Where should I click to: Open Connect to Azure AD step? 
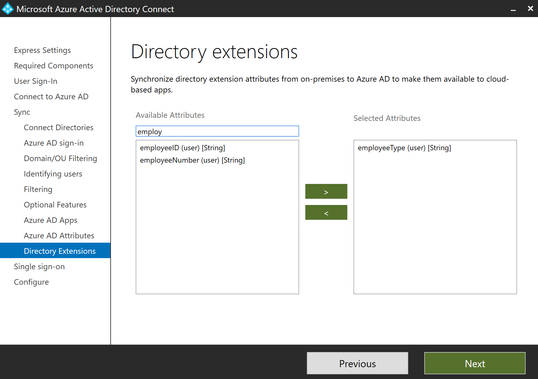click(x=51, y=96)
